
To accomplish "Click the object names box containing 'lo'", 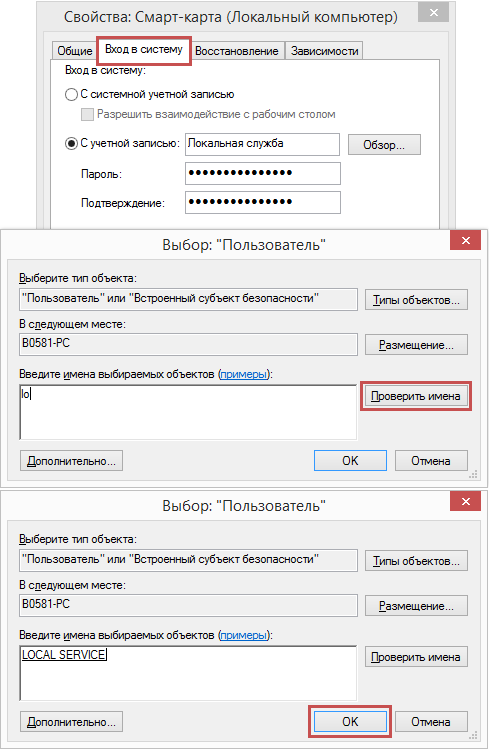I will tap(188, 412).
